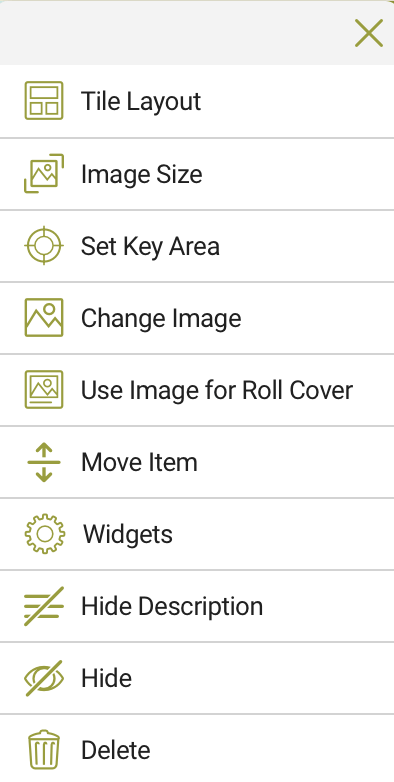Open the Set Key Area option

(197, 246)
